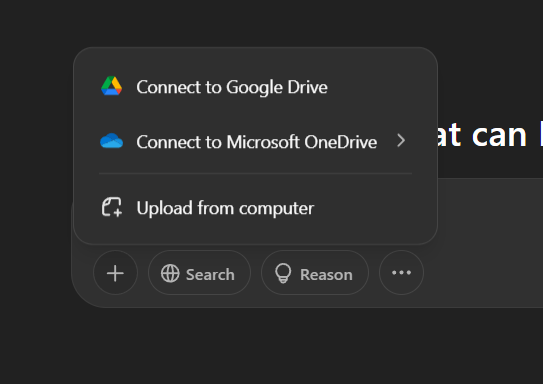Click the upload file-plus icon
Viewport: 543px width, 384px height.
(112, 207)
